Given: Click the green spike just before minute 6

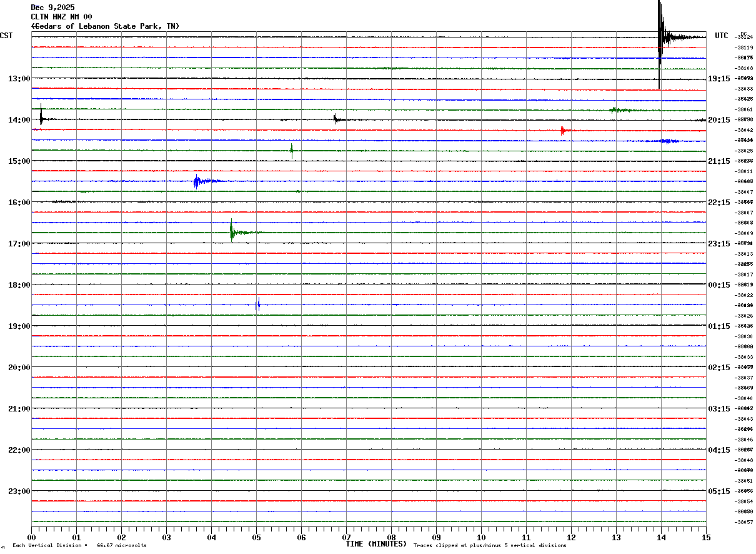Looking at the screenshot, I should tap(291, 150).
